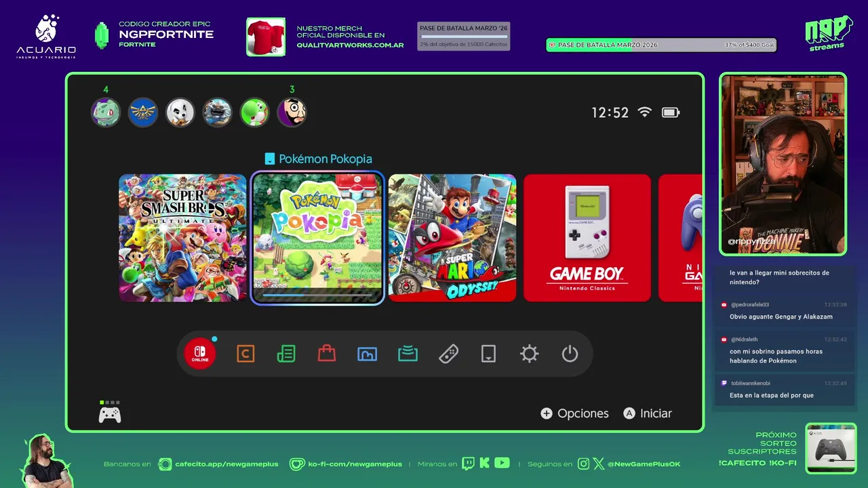Click cafecito.app/newgameplus link
The image size is (868, 488).
tap(226, 464)
